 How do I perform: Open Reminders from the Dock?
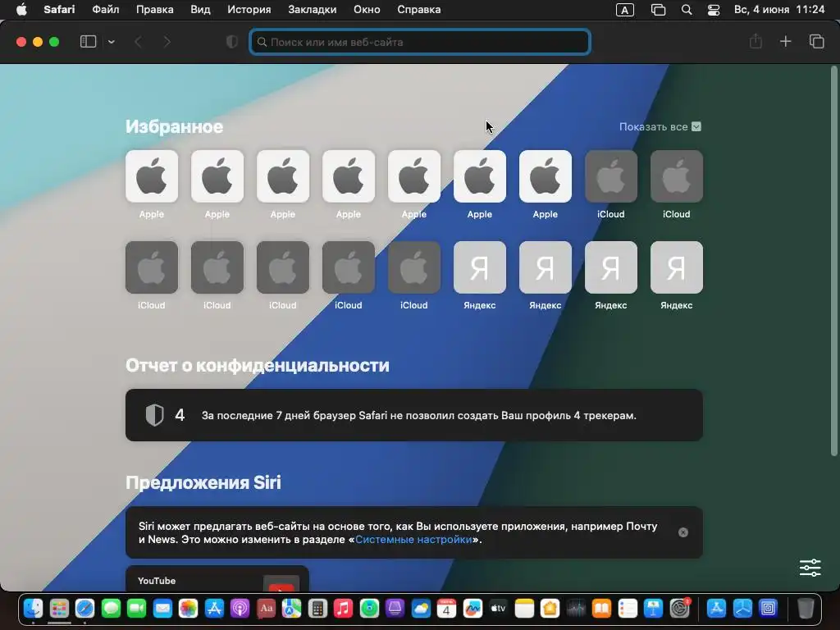coord(628,609)
